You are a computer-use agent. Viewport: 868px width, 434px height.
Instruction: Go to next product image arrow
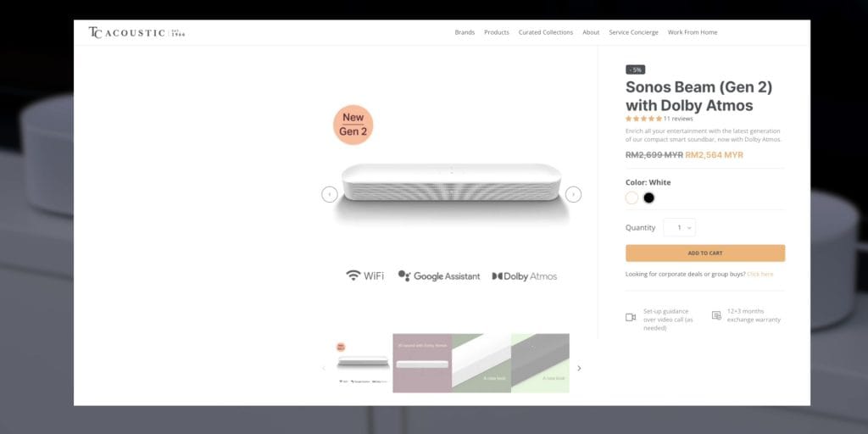click(x=573, y=194)
